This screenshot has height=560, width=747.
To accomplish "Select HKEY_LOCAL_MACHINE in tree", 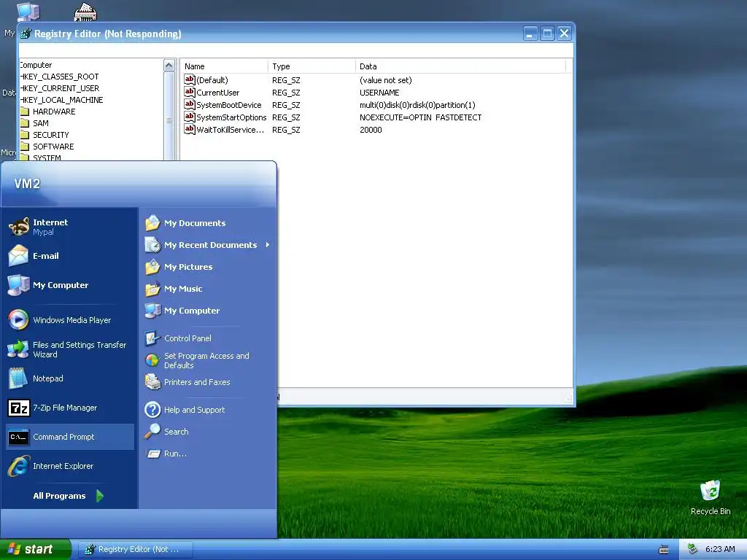I will pos(61,100).
